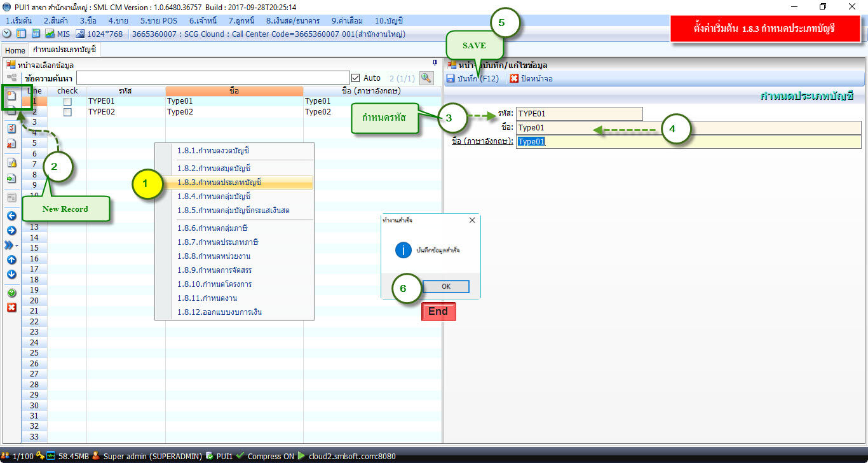Switch to the กำหนดประเภทบัญชี tab
This screenshot has width=868, height=463.
pos(64,50)
